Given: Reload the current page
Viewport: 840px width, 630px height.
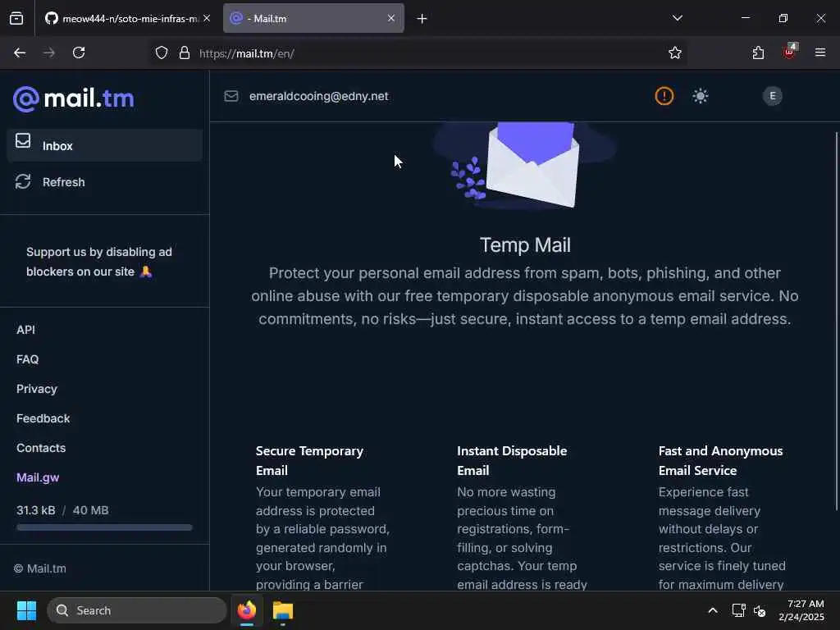Looking at the screenshot, I should (x=79, y=52).
